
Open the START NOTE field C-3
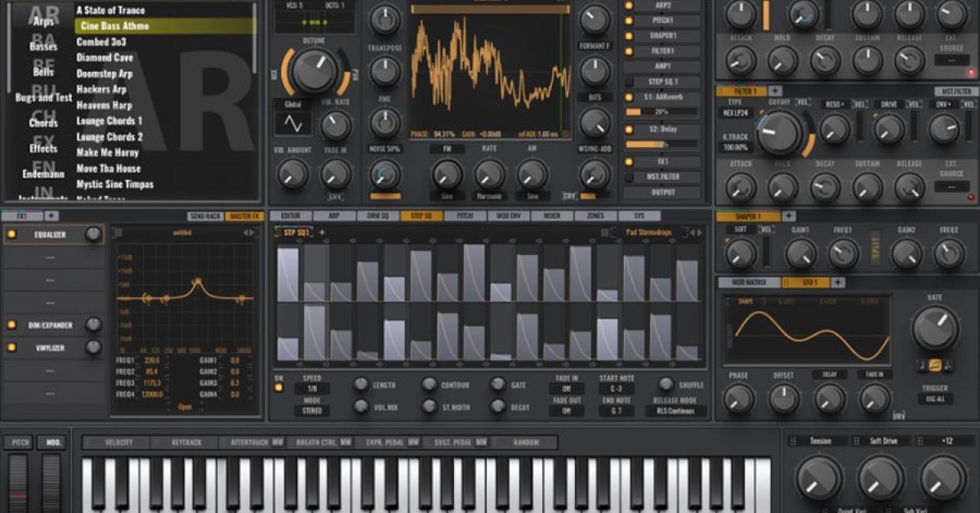[x=616, y=389]
